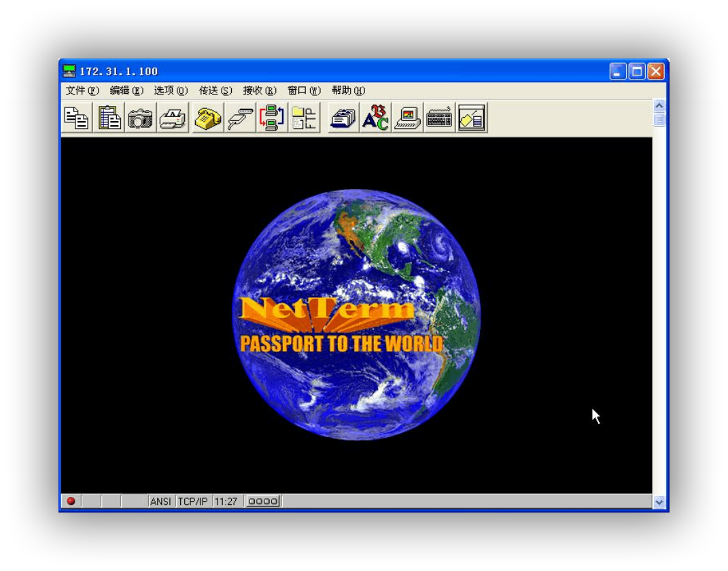Click the camera screen capture icon

click(x=141, y=118)
